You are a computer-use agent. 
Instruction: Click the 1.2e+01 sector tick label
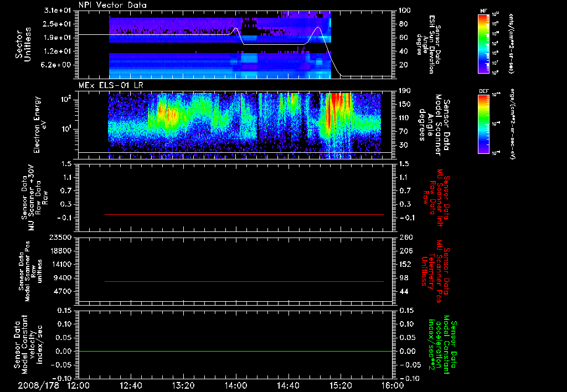coord(58,51)
